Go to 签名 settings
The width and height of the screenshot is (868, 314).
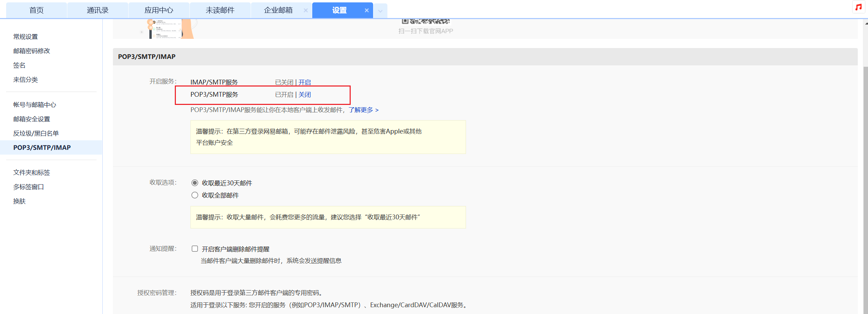19,65
